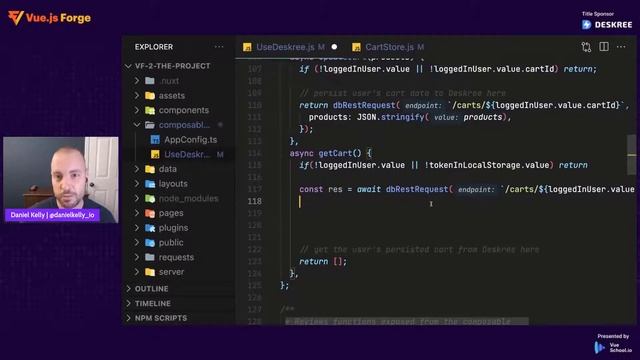
Task: Click the Daniel Kelly webcam thumbnail
Action: (61, 180)
